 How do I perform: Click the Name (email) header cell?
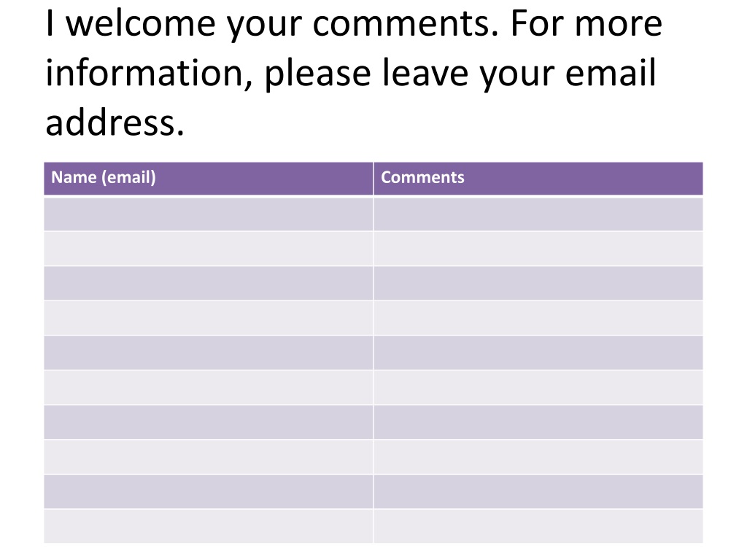pos(209,179)
